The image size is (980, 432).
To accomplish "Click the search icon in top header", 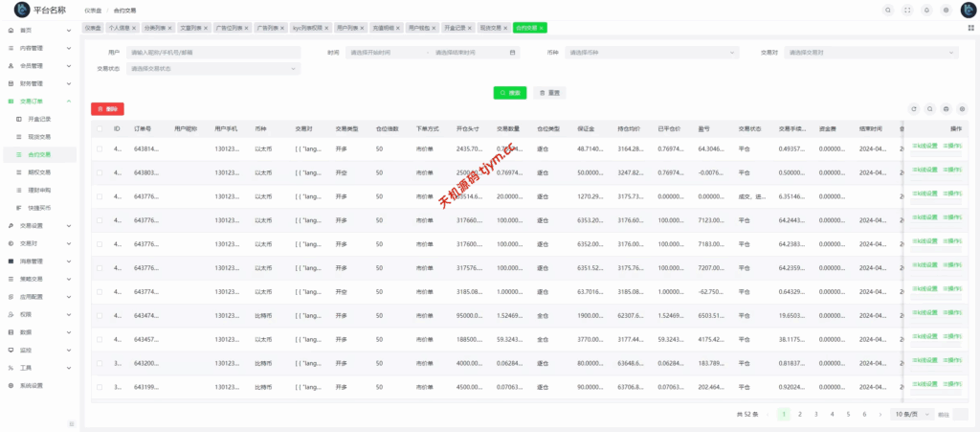I will point(887,10).
